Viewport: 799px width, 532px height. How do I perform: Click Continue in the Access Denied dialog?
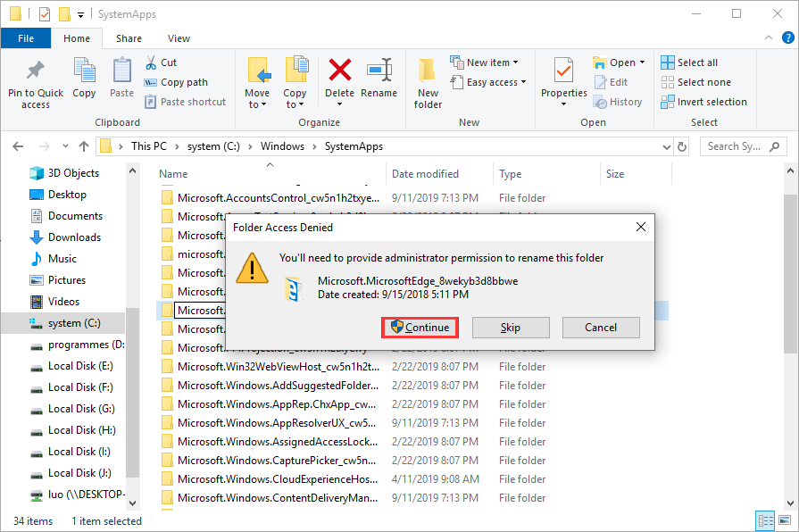(420, 328)
